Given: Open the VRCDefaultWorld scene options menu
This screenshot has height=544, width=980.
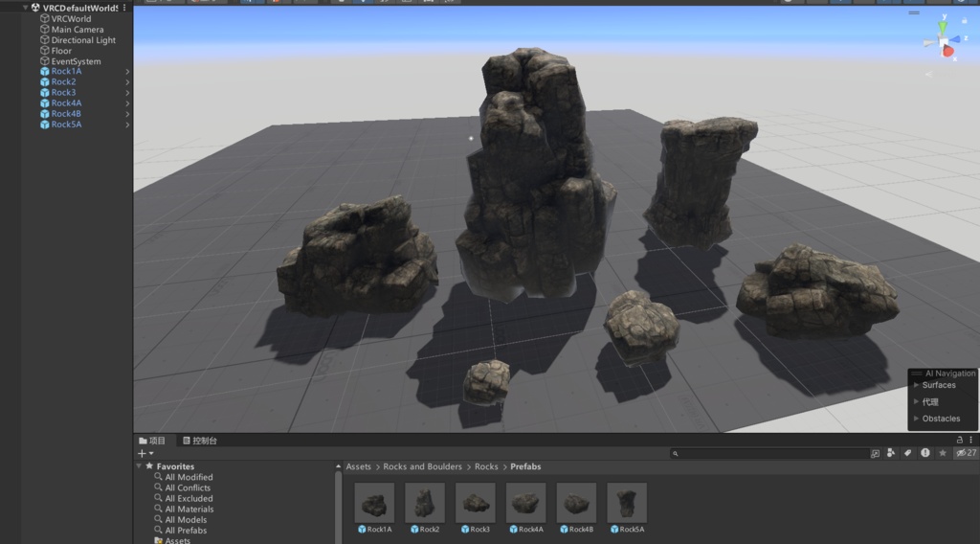Looking at the screenshot, I should (124, 8).
